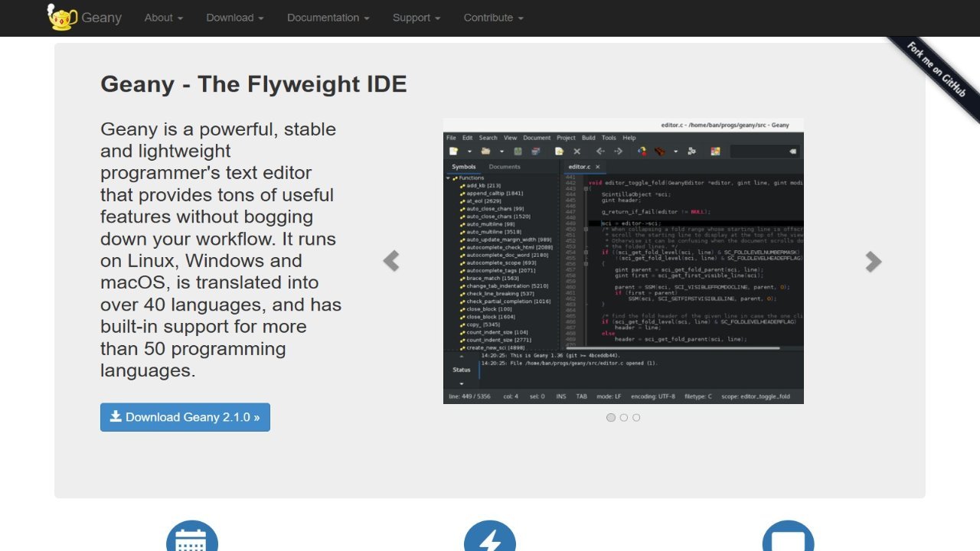The image size is (980, 551).
Task: Click the Download Geany 2.1.0 button
Action: click(185, 417)
